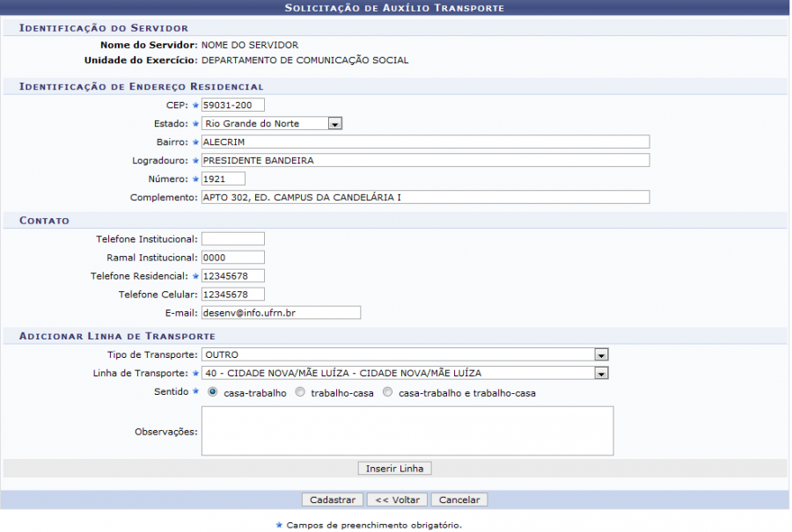Focus the Ramal Institucional field
This screenshot has height=532, width=792.
point(232,257)
